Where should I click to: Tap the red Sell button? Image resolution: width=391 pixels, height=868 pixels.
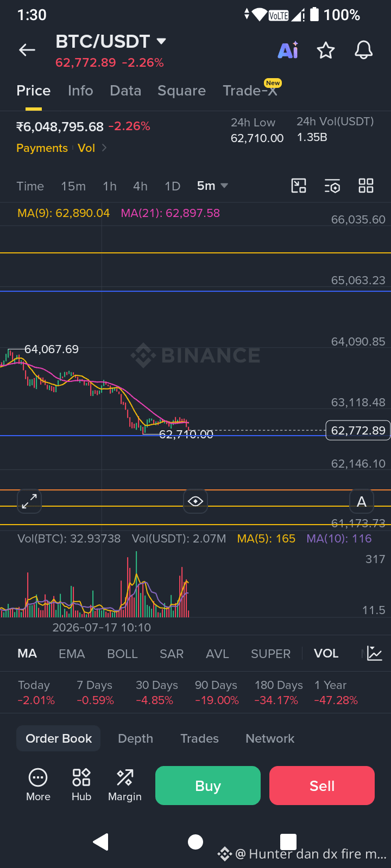pos(322,786)
